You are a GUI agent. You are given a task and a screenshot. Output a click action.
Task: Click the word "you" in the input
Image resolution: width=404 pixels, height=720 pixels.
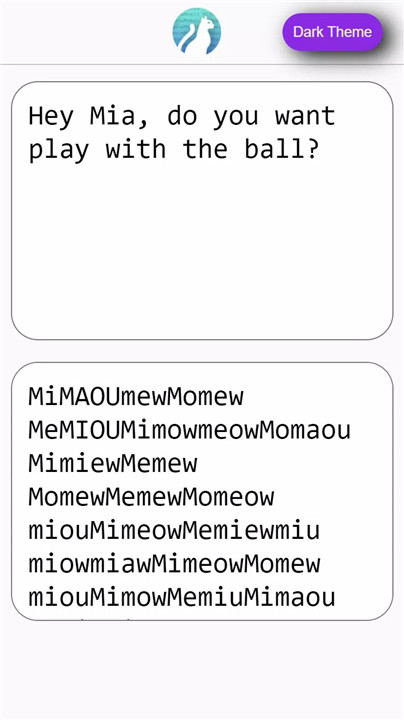pyautogui.click(x=236, y=118)
